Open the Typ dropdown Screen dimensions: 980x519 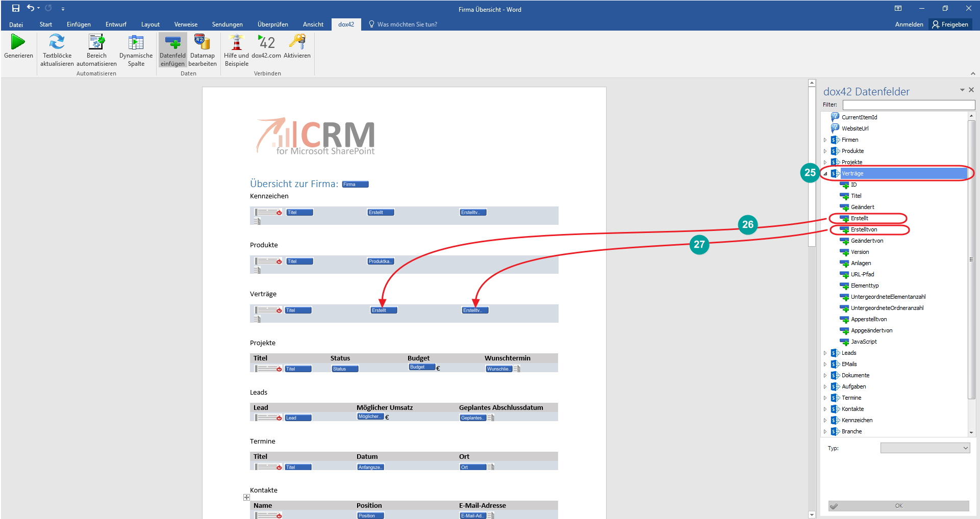(925, 448)
